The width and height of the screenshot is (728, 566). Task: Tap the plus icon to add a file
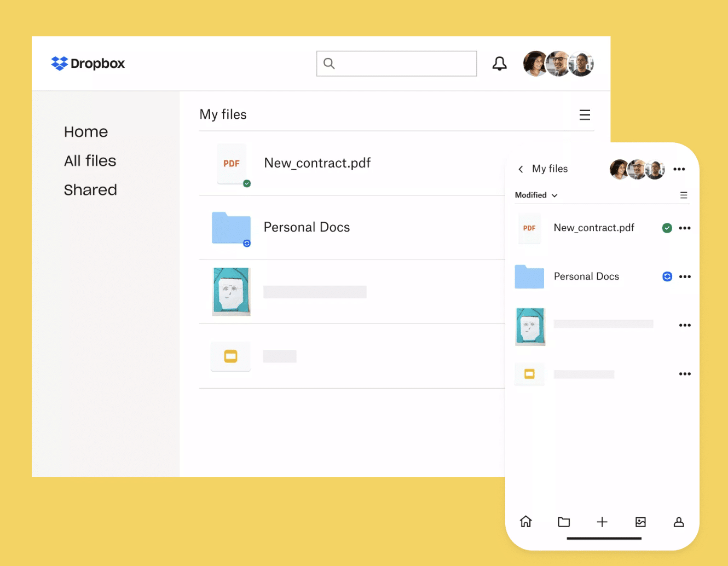(x=602, y=522)
